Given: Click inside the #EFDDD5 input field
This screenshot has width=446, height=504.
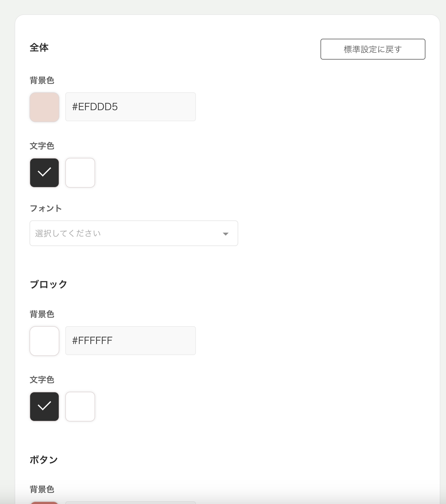Looking at the screenshot, I should click(130, 107).
